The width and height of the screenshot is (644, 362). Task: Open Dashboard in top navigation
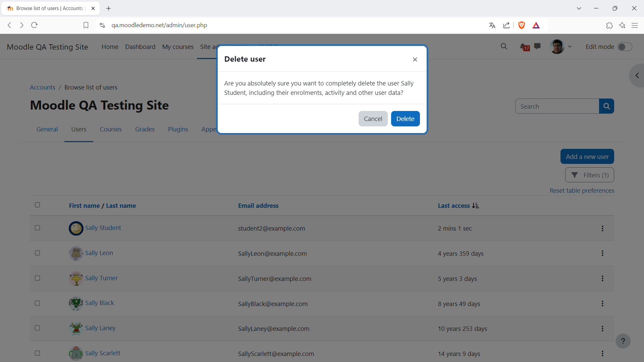click(140, 47)
